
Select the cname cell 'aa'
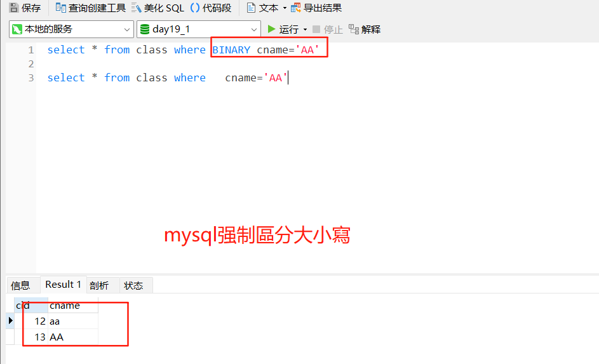[73, 321]
